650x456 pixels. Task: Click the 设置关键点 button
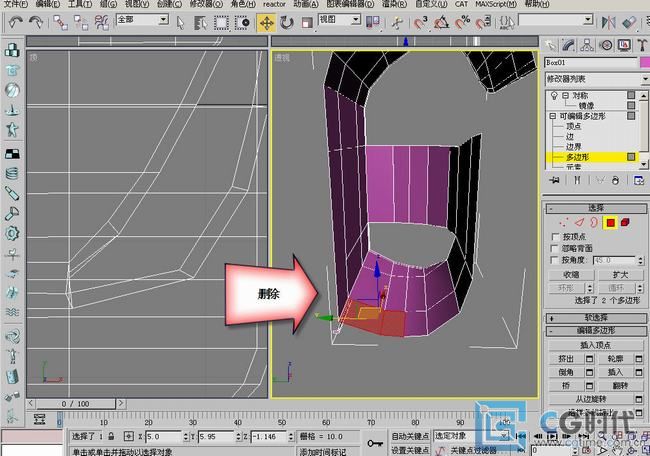(410, 450)
